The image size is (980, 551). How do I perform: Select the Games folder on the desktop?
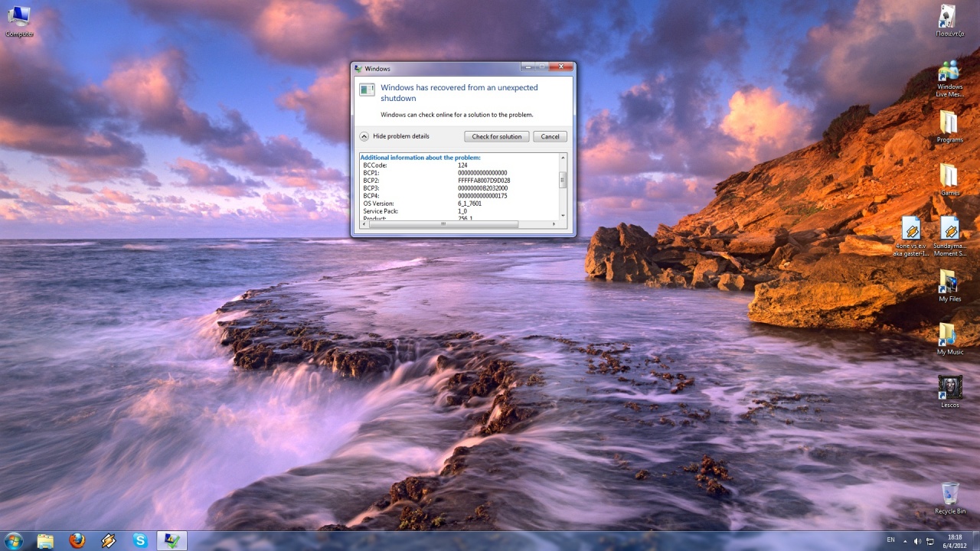pos(949,180)
